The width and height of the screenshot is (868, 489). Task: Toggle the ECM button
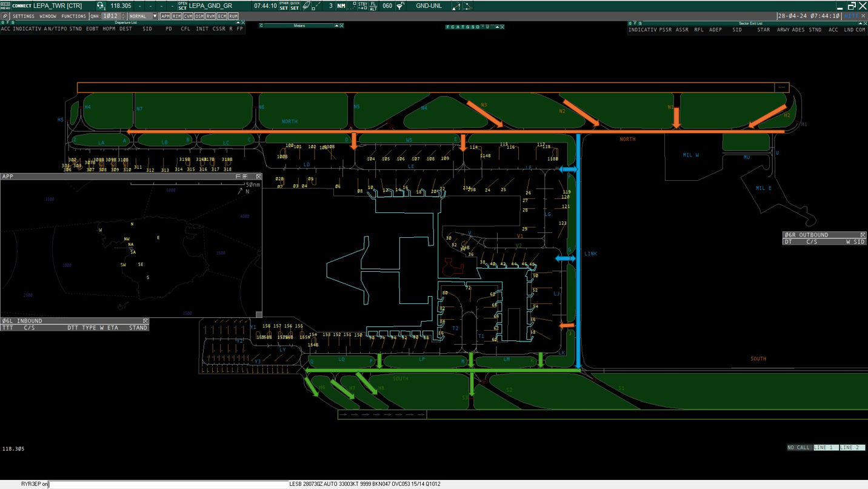(x=222, y=16)
